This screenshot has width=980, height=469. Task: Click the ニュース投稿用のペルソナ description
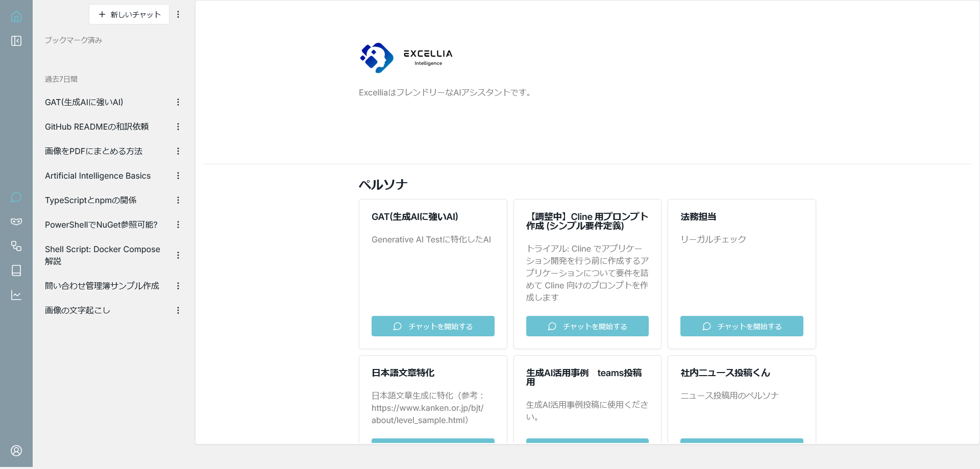click(729, 396)
